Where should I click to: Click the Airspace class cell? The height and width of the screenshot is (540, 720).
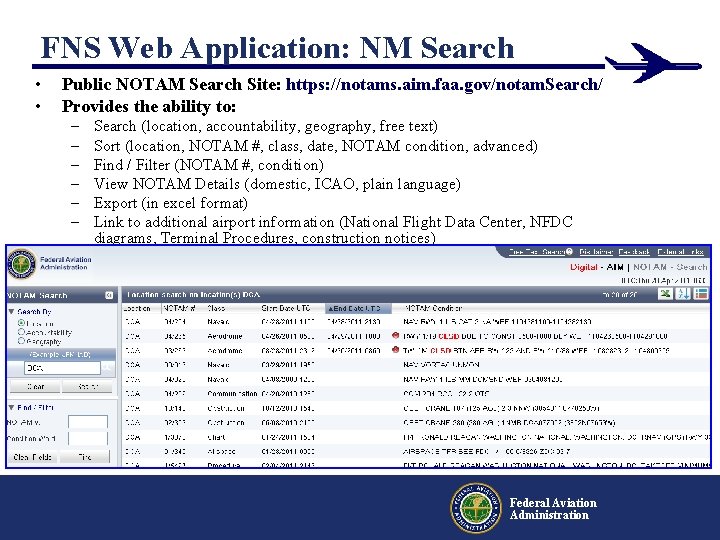(221, 451)
